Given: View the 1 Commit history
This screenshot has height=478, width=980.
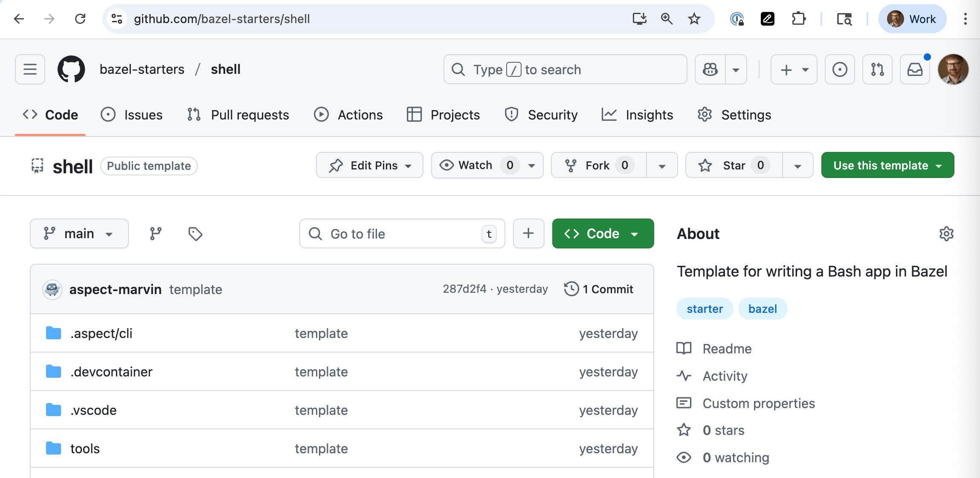Looking at the screenshot, I should [x=598, y=289].
